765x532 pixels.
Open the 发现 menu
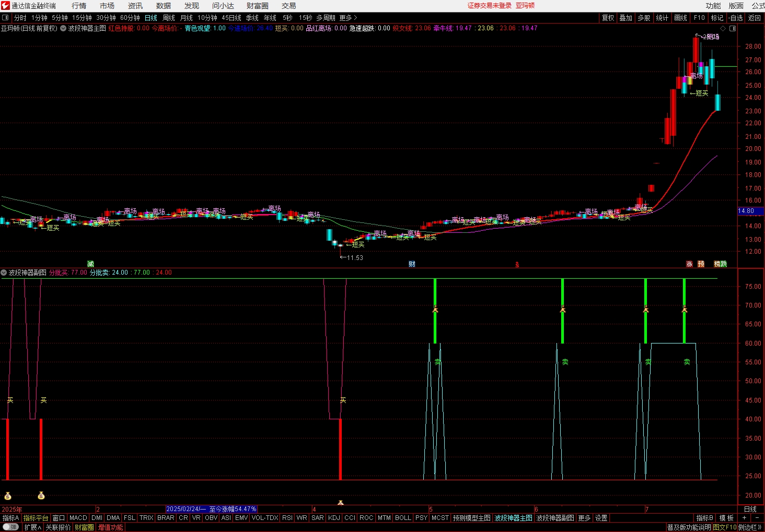click(x=192, y=6)
